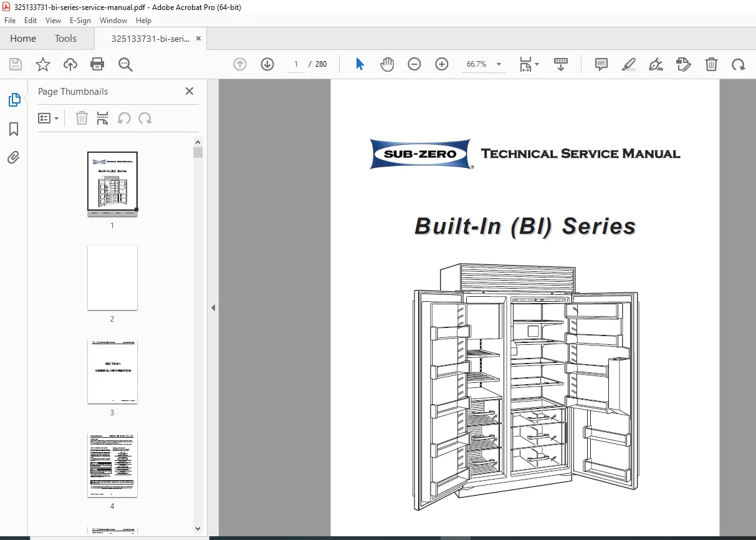Select the 325133731-bi-seri... document tab
Screen dimensions: 756x540
(x=150, y=38)
